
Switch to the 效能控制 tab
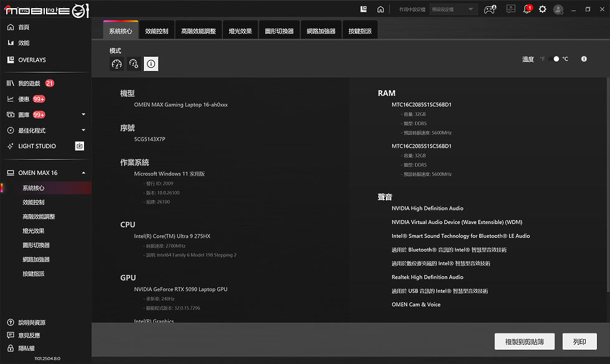[157, 30]
